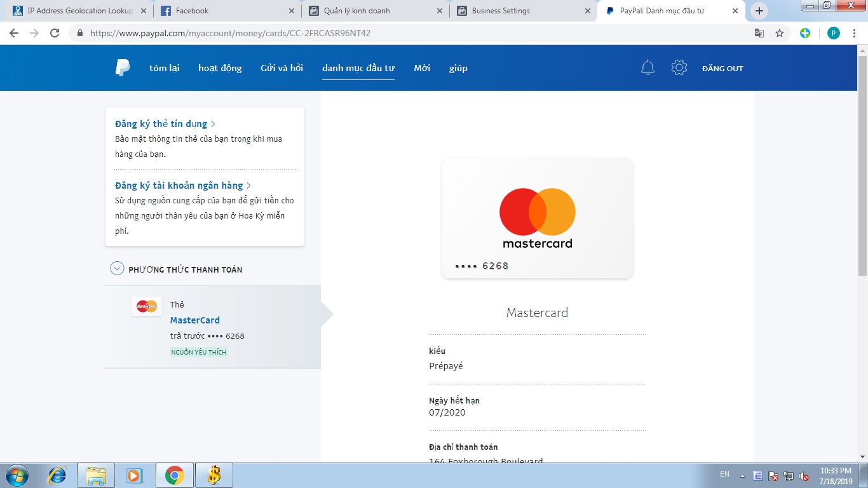868x488 pixels.
Task: Click the NGUỒN YÊU THÍCH badge
Action: (x=199, y=352)
